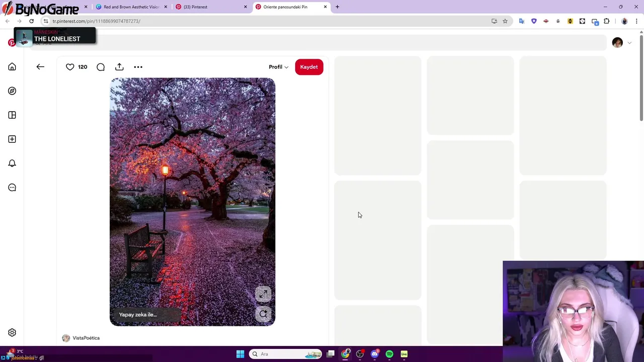Screen dimensions: 644x362
Task: Open the Chrome extensions puzzle icon
Action: [606, 21]
